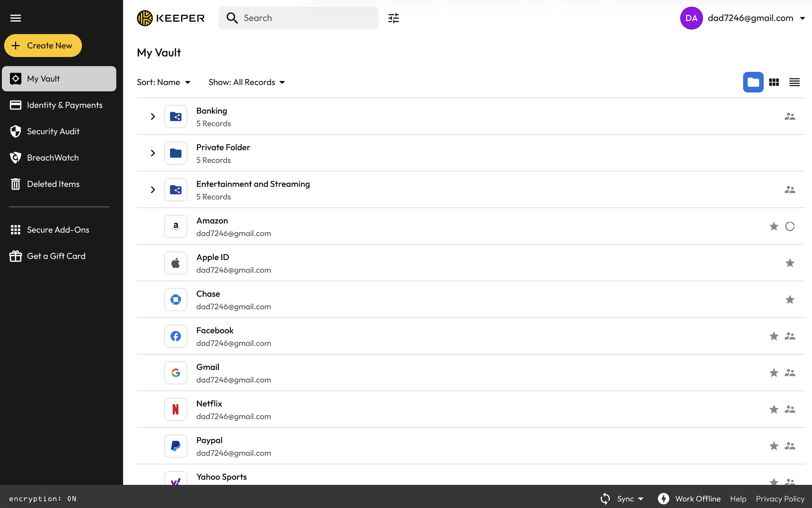The image size is (812, 508).
Task: Open Security Audit in sidebar
Action: (53, 132)
